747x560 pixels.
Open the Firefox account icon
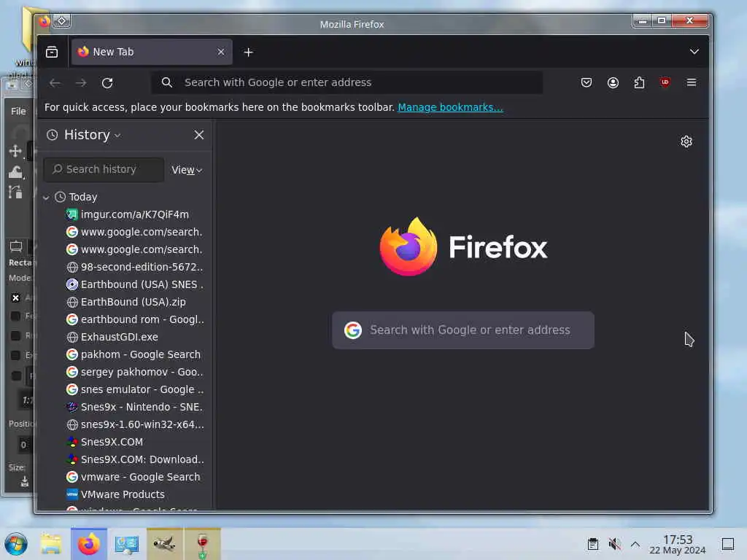click(613, 82)
